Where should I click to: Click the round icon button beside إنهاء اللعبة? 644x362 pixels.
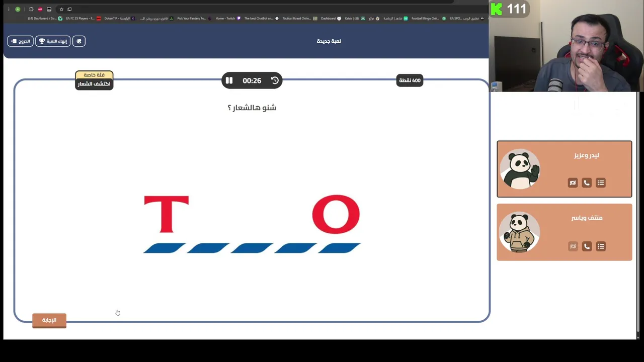tap(79, 41)
